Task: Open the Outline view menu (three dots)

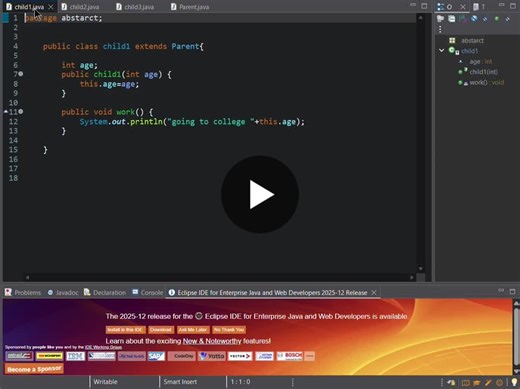Action: (440, 29)
